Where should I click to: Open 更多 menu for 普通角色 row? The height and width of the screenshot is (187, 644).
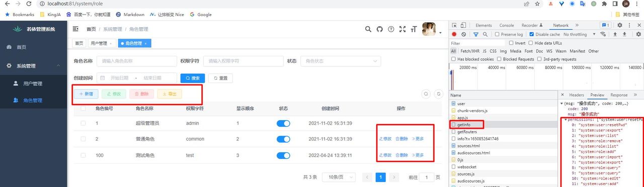coord(418,139)
